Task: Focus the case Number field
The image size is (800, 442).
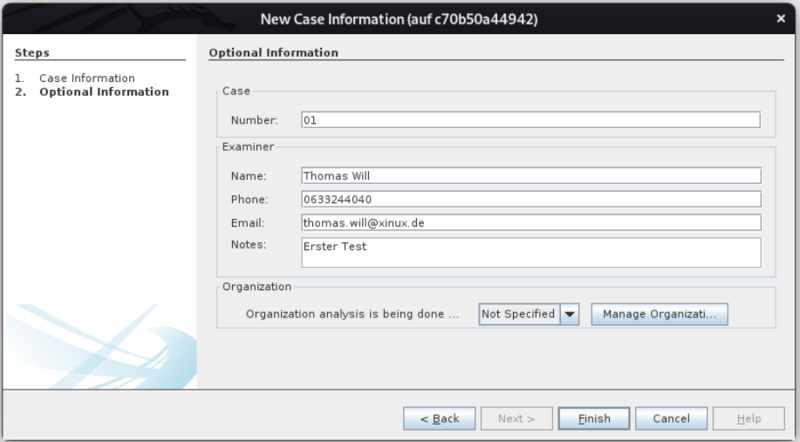Action: click(x=530, y=120)
